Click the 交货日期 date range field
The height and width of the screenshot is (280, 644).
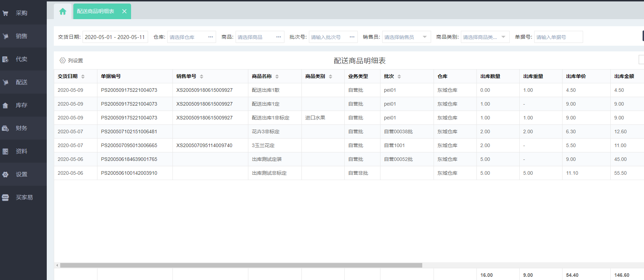tap(115, 37)
